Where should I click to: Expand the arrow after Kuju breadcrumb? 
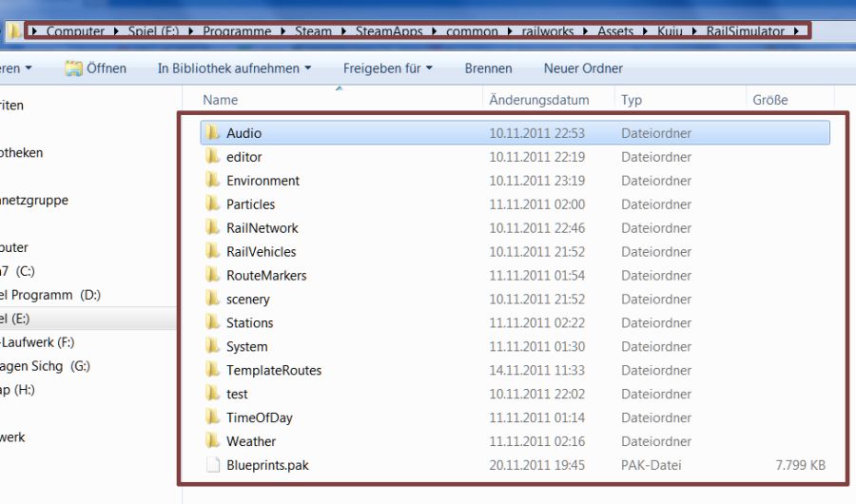coord(694,31)
